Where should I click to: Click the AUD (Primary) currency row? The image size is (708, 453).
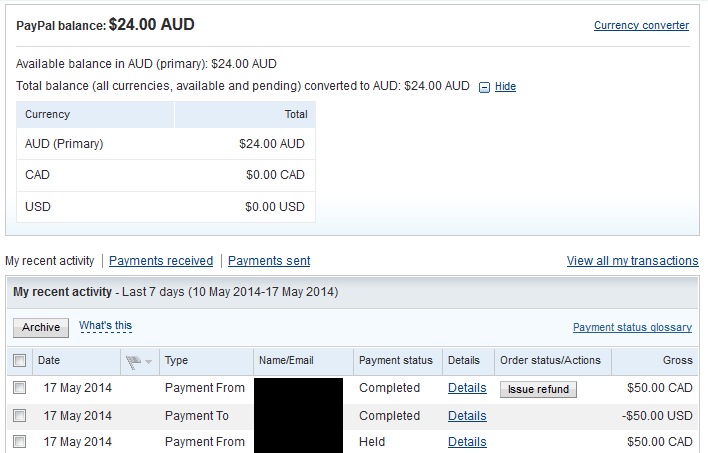[x=166, y=144]
